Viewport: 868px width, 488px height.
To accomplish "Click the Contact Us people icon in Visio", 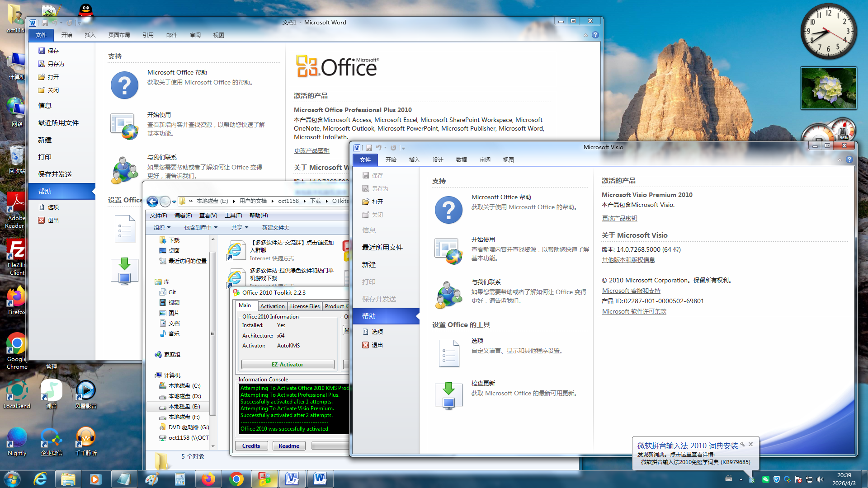I will point(448,295).
